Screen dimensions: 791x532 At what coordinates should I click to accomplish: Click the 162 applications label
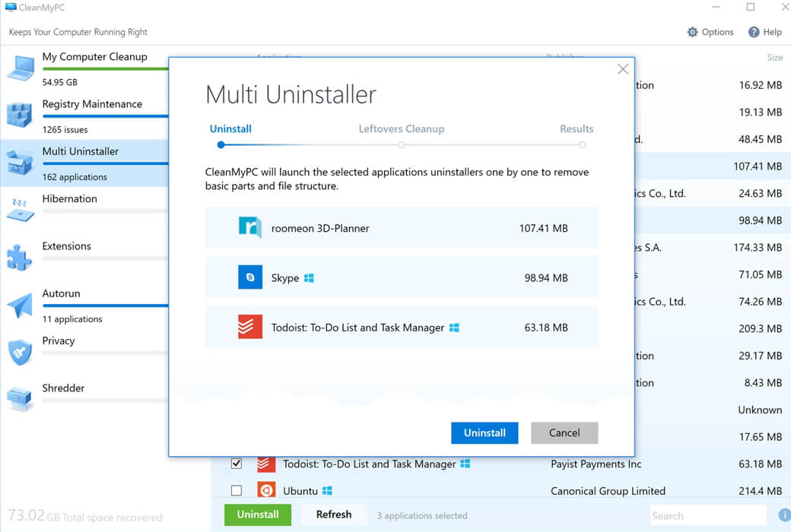(x=75, y=177)
